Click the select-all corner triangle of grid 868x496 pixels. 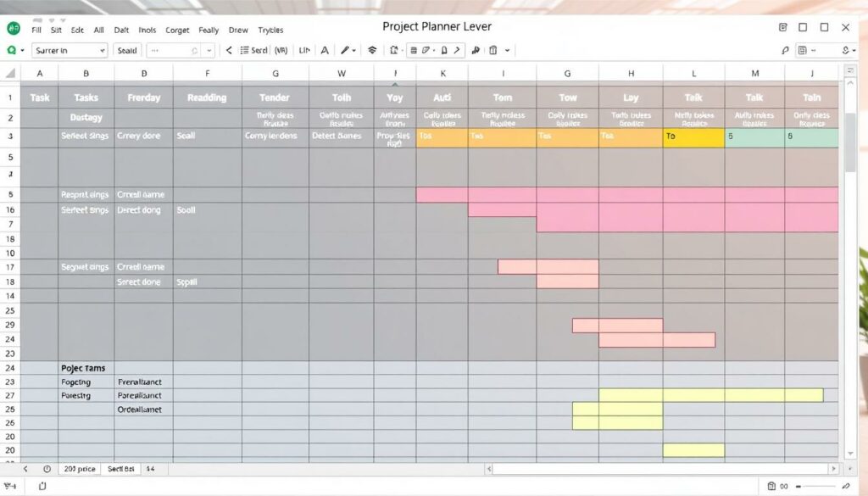click(x=10, y=73)
